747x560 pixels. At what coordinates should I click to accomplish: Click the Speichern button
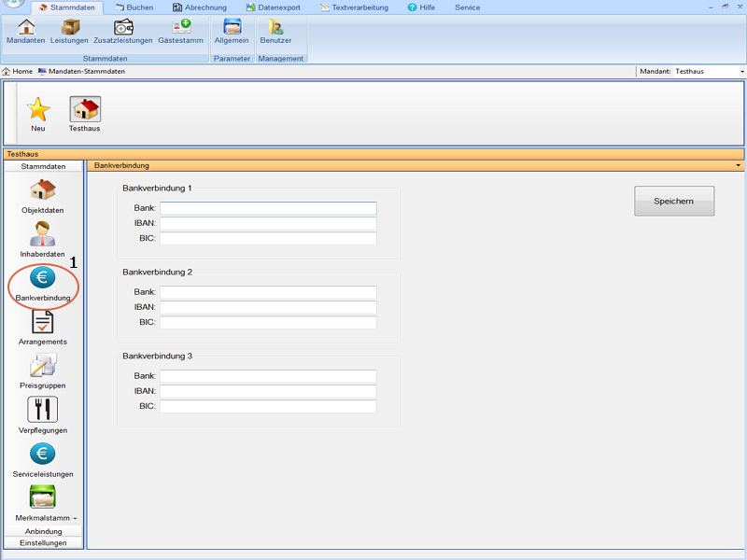point(674,201)
